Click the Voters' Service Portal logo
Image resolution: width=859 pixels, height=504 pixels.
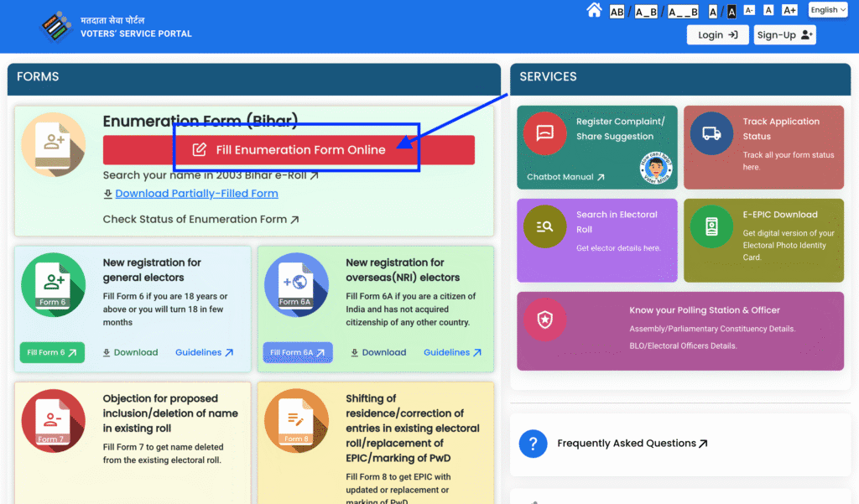click(58, 27)
